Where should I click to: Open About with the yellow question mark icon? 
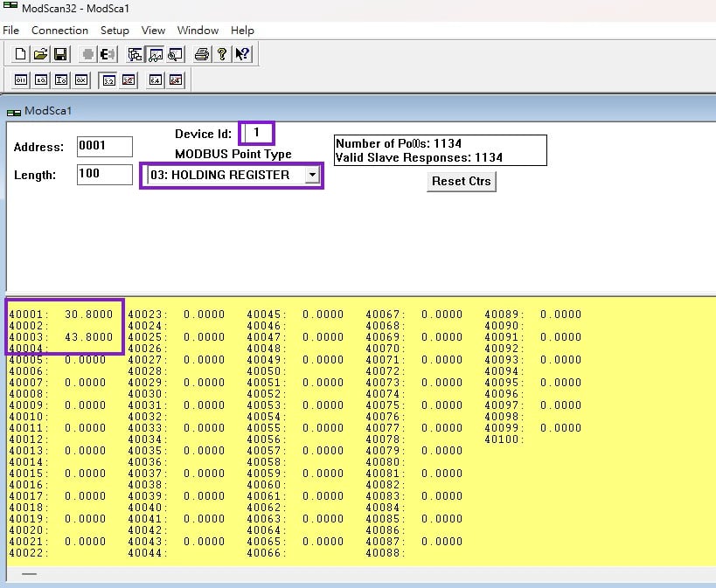222,54
